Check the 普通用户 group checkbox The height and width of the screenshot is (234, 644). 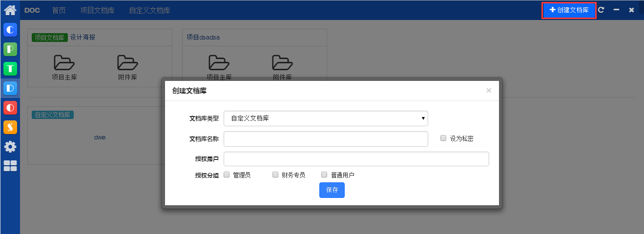point(324,174)
